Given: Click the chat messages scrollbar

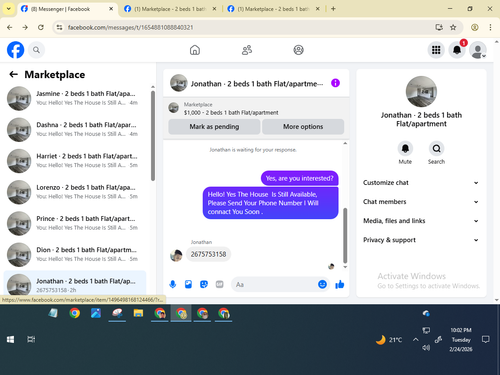Looking at the screenshot, I should (345, 235).
